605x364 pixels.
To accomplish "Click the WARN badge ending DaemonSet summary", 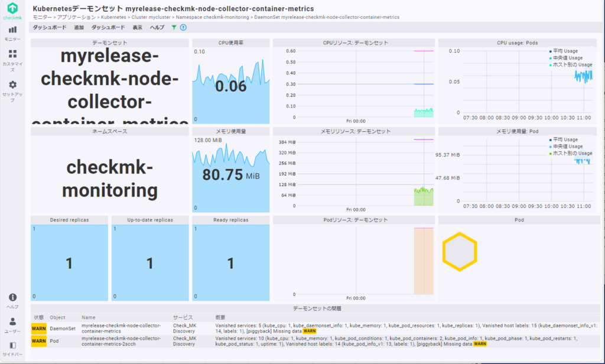I will point(310,331).
